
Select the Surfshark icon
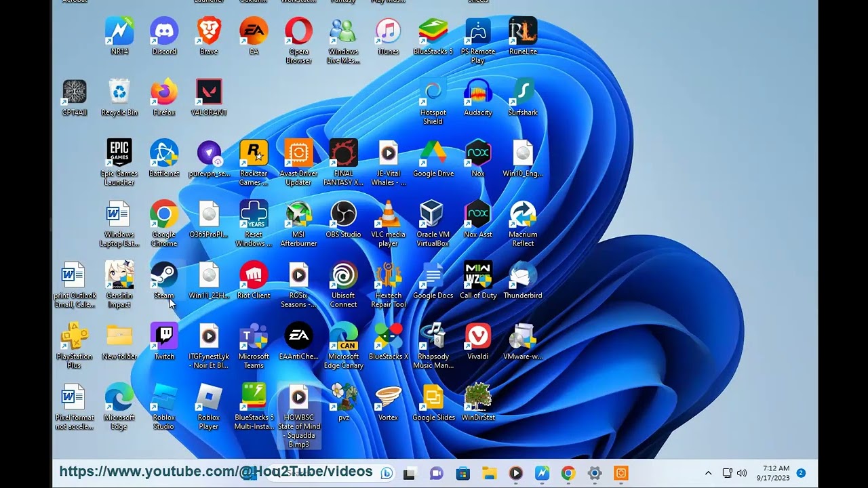pos(523,98)
